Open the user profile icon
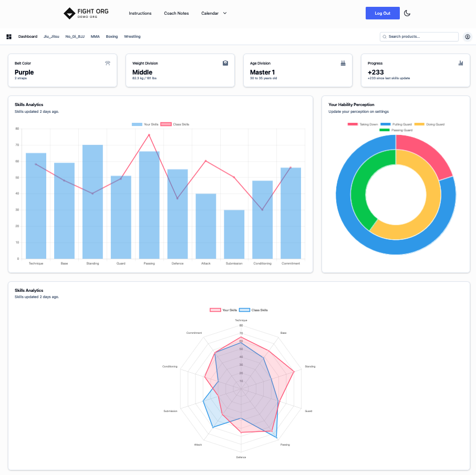 click(468, 37)
